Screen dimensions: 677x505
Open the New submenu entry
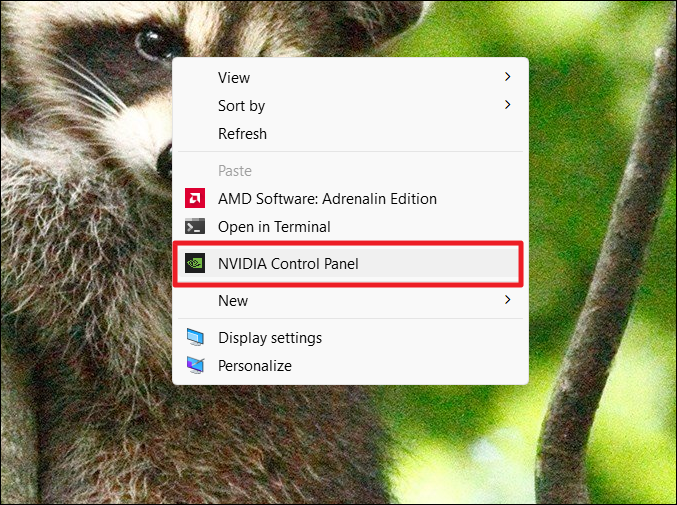click(350, 301)
